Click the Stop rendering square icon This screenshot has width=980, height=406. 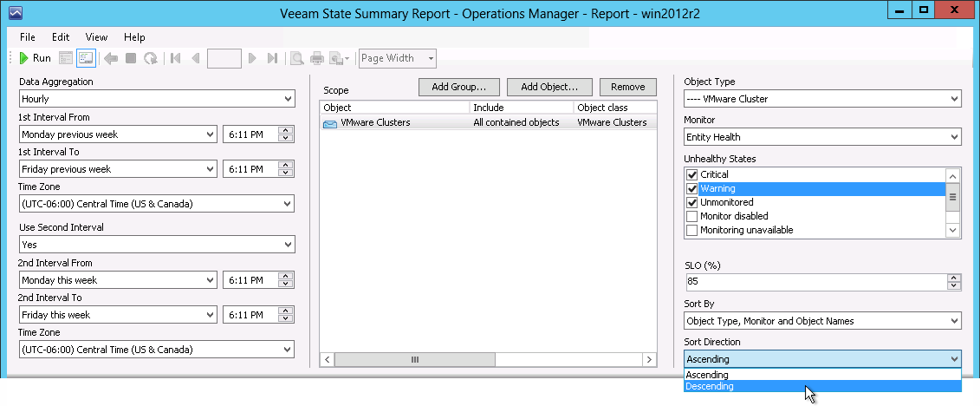tap(131, 58)
